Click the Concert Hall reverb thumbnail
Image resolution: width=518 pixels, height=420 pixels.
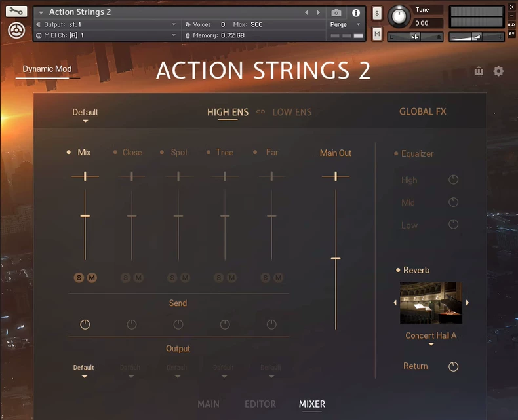coord(431,303)
